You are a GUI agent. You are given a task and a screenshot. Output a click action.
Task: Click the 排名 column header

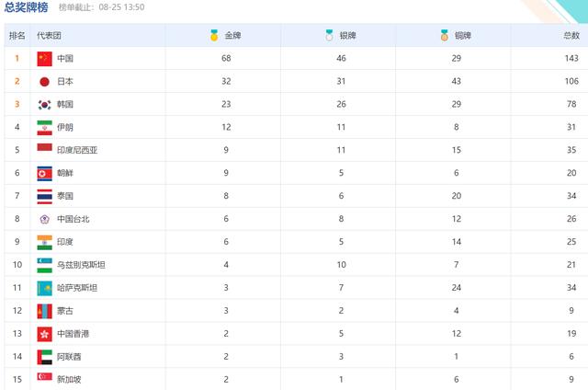(17, 35)
